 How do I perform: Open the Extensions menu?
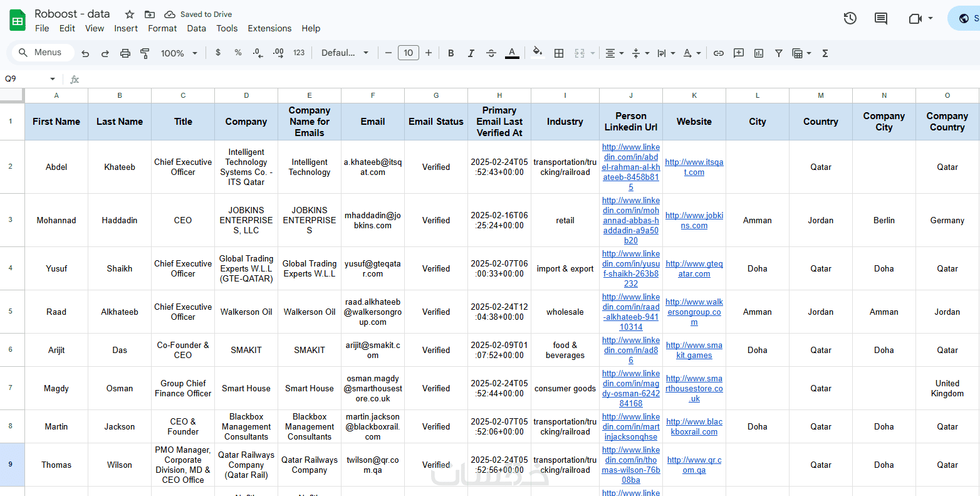(x=269, y=28)
